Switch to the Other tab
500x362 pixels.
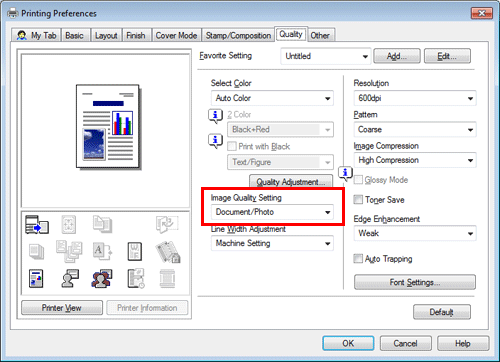[320, 35]
